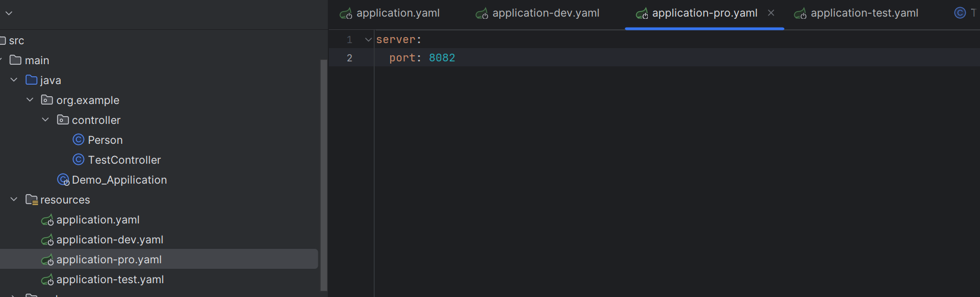Fold the server block in editor gutter
Image resolution: width=980 pixels, height=297 pixels.
click(368, 40)
